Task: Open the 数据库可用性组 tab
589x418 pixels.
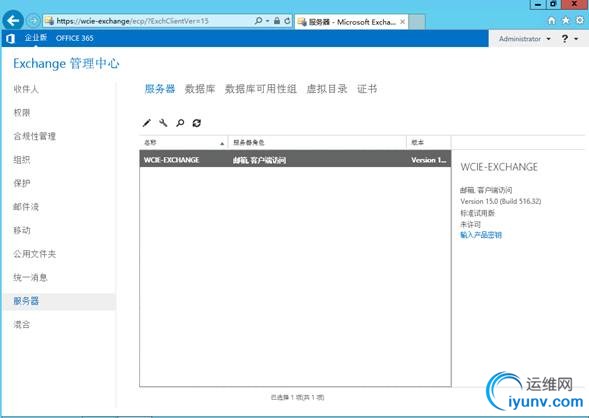Action: click(261, 89)
